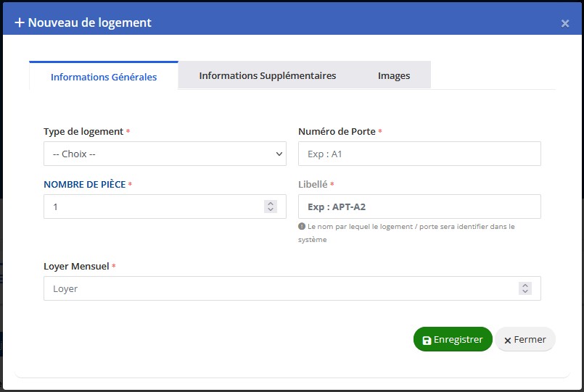Focus the Loyer Mensuel input
The width and height of the screenshot is (584, 392).
(279, 288)
